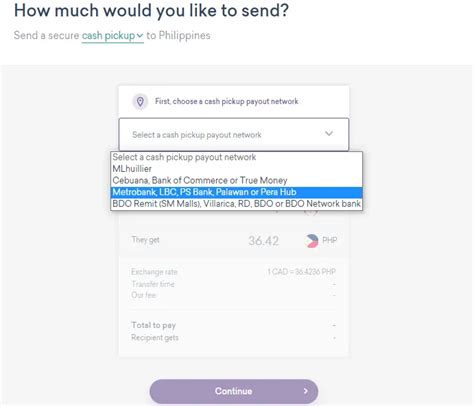
Task: Click the Select a cash pickup payout network field
Action: pyautogui.click(x=234, y=134)
